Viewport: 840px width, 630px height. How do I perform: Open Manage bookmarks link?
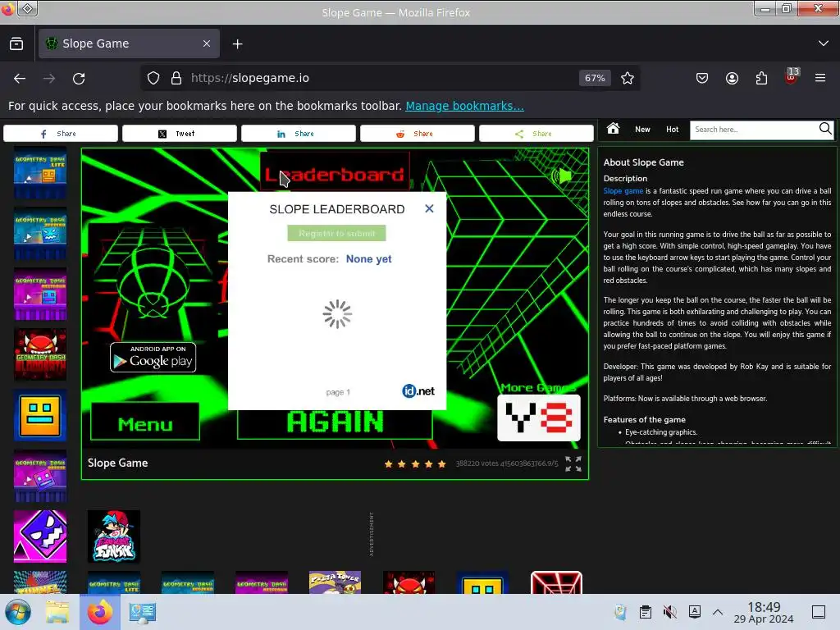point(464,106)
